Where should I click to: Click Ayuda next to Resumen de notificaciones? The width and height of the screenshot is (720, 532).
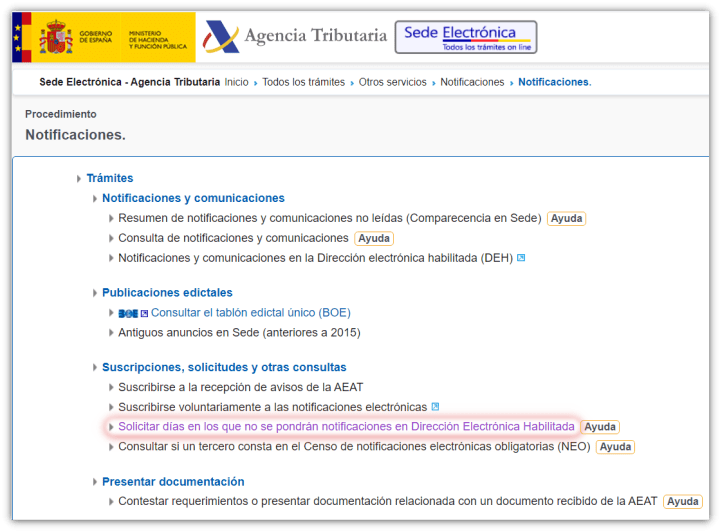coord(566,218)
